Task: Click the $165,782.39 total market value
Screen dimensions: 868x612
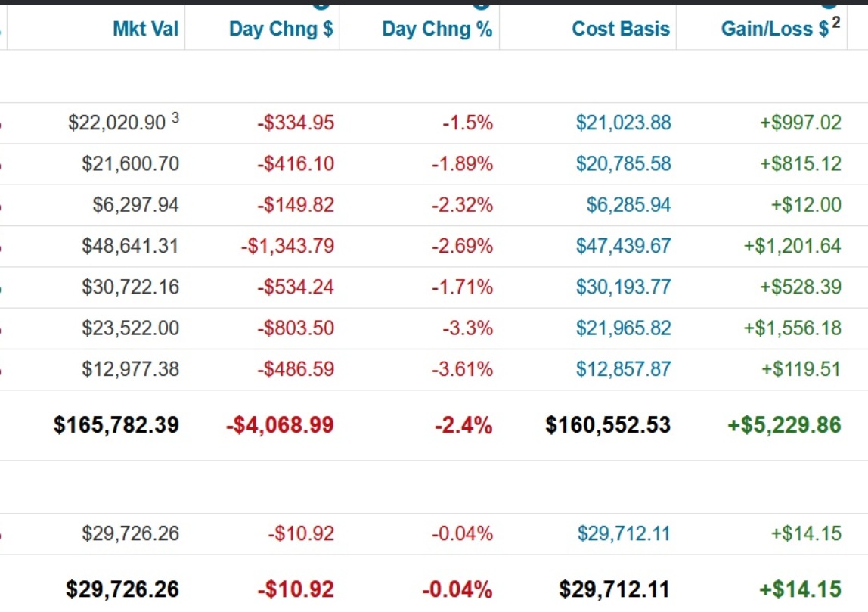Action: [x=116, y=424]
